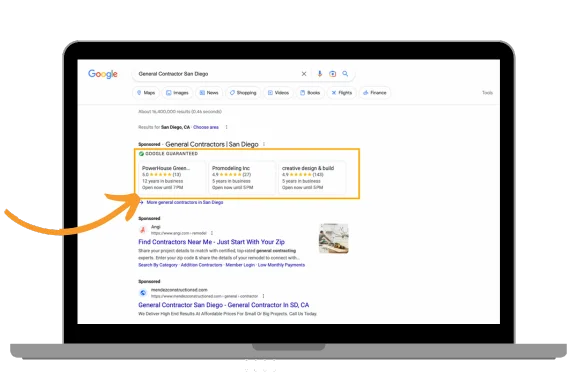Clear the search box with X icon
Image resolution: width=570 pixels, height=390 pixels.
(x=304, y=74)
